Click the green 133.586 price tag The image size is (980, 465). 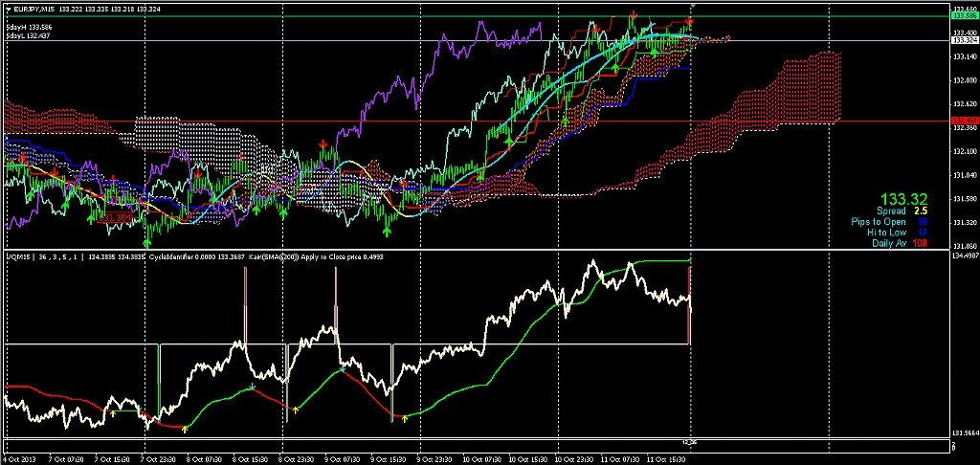pos(964,16)
